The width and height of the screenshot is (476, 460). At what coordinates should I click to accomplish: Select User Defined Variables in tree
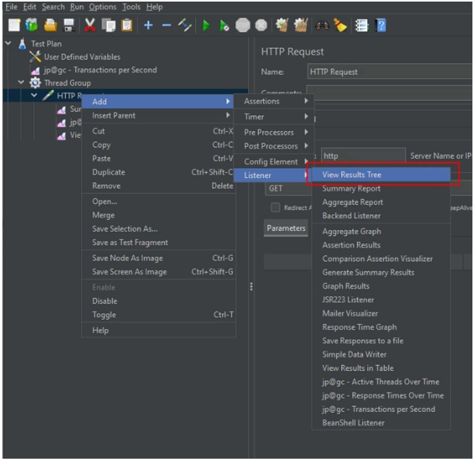click(82, 57)
